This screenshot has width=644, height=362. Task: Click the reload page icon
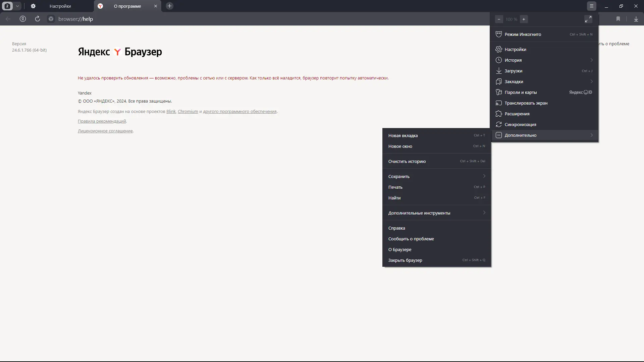tap(38, 19)
